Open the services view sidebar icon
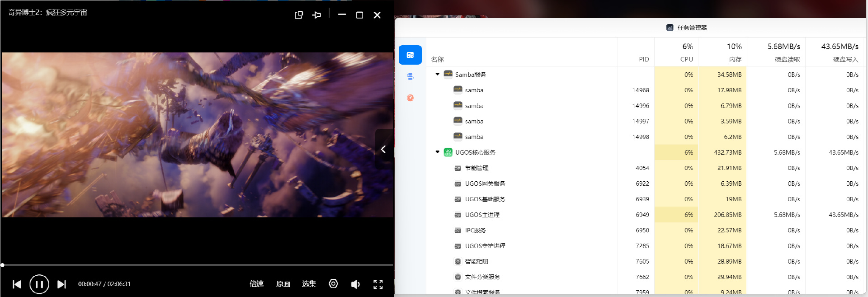 pos(410,76)
